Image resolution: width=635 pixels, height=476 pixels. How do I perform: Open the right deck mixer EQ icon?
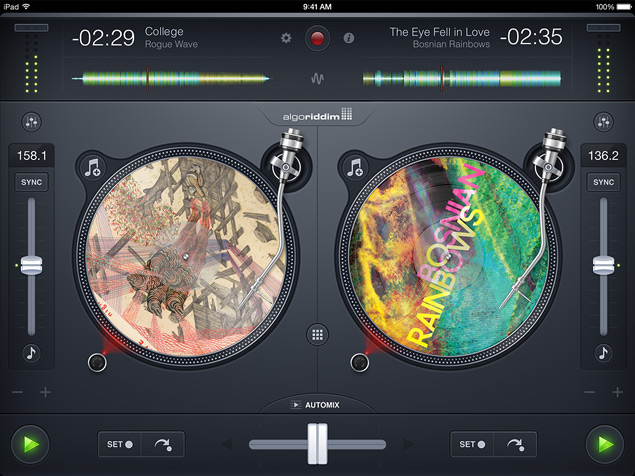(603, 122)
